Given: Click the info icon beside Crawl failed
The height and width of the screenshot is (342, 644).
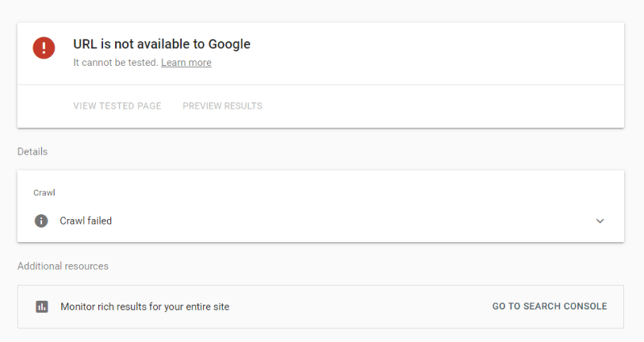Looking at the screenshot, I should (41, 220).
